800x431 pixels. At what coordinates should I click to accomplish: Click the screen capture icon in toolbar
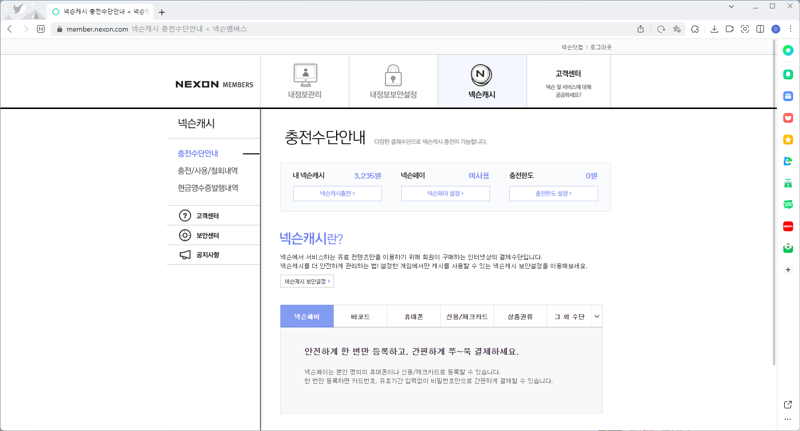(x=745, y=29)
